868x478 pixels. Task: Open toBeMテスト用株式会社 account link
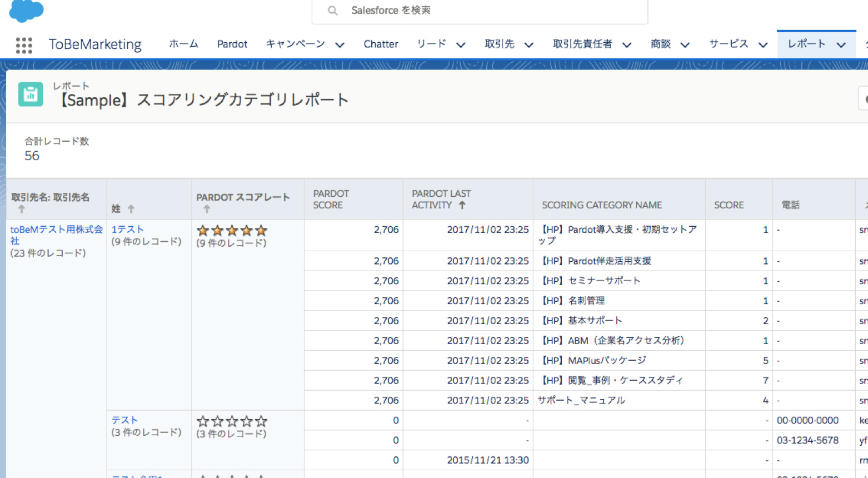56,235
